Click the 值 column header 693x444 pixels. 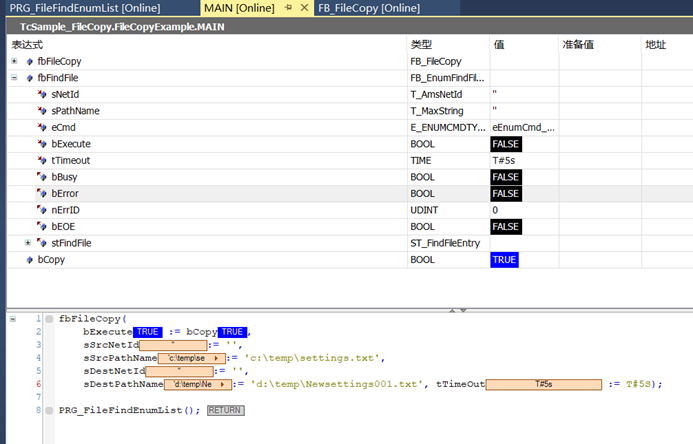(x=499, y=45)
